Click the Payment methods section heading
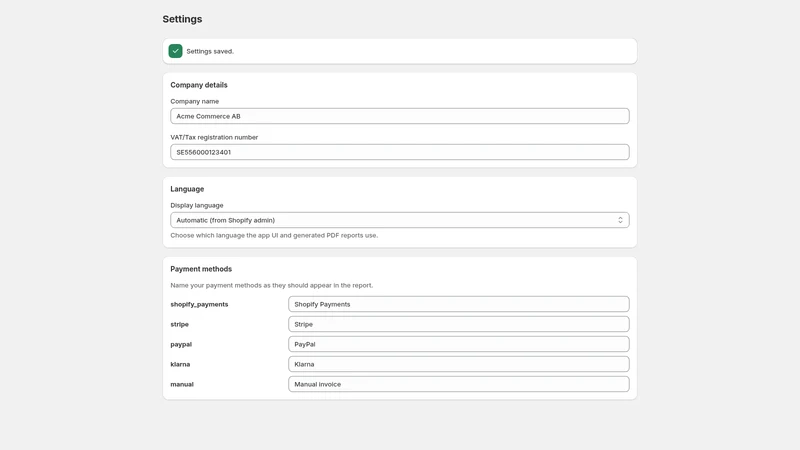 point(201,269)
